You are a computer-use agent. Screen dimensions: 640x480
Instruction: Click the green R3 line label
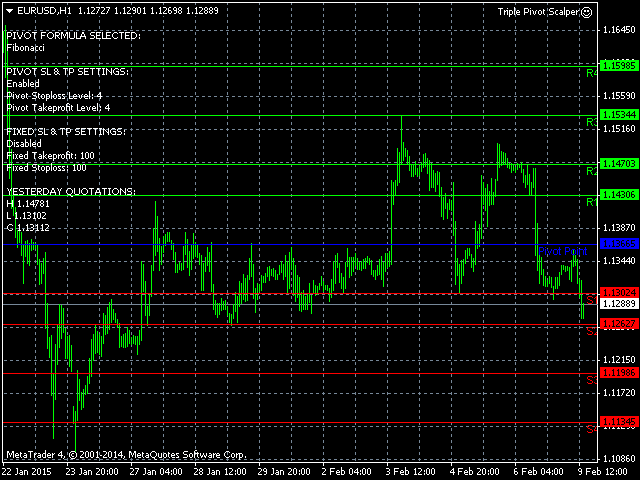coord(591,122)
